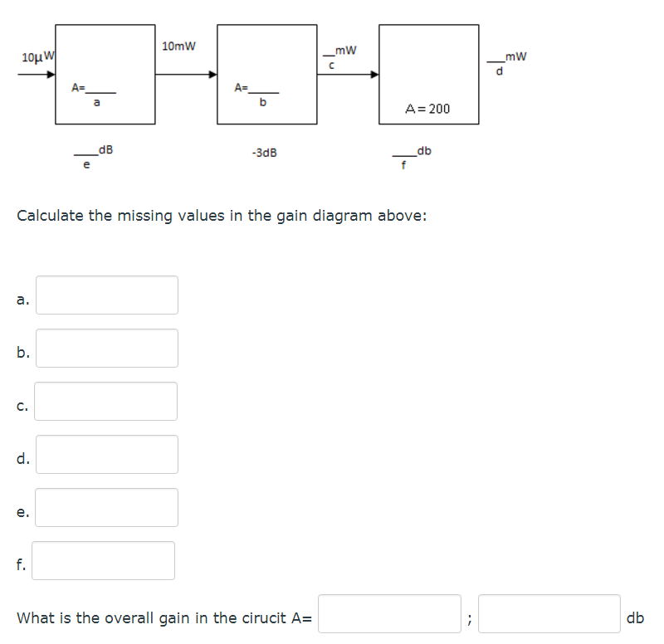The height and width of the screenshot is (644, 664).
Task: Click the overall gain db input field
Action: tap(549, 614)
